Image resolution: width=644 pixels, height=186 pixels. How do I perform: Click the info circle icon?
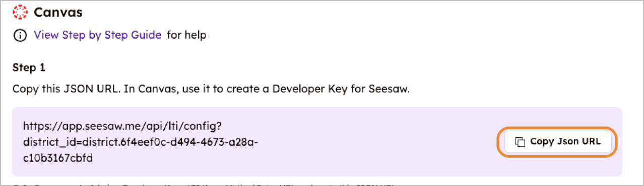pyautogui.click(x=20, y=35)
